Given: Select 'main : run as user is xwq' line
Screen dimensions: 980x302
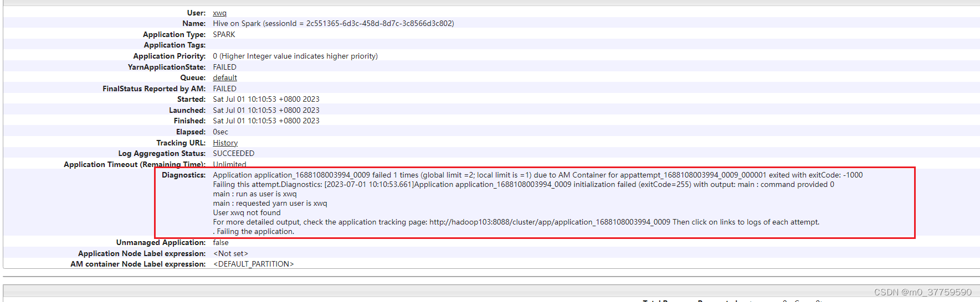Looking at the screenshot, I should click(255, 194).
